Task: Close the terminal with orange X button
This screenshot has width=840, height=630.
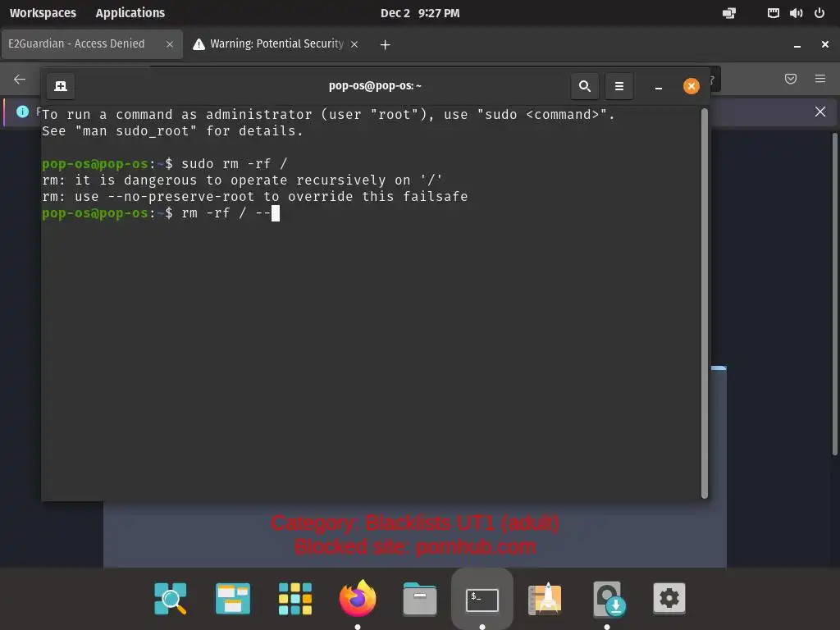Action: coord(691,86)
